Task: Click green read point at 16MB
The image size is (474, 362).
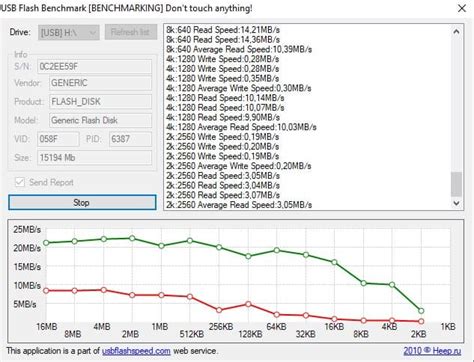Action: 46,243
